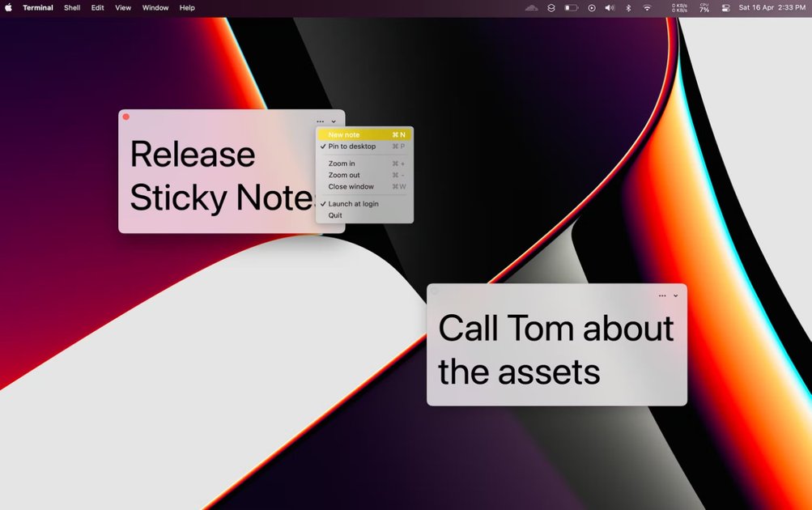812x510 pixels.
Task: Open the ellipsis menu on the Release Sticky Note
Action: tap(320, 120)
